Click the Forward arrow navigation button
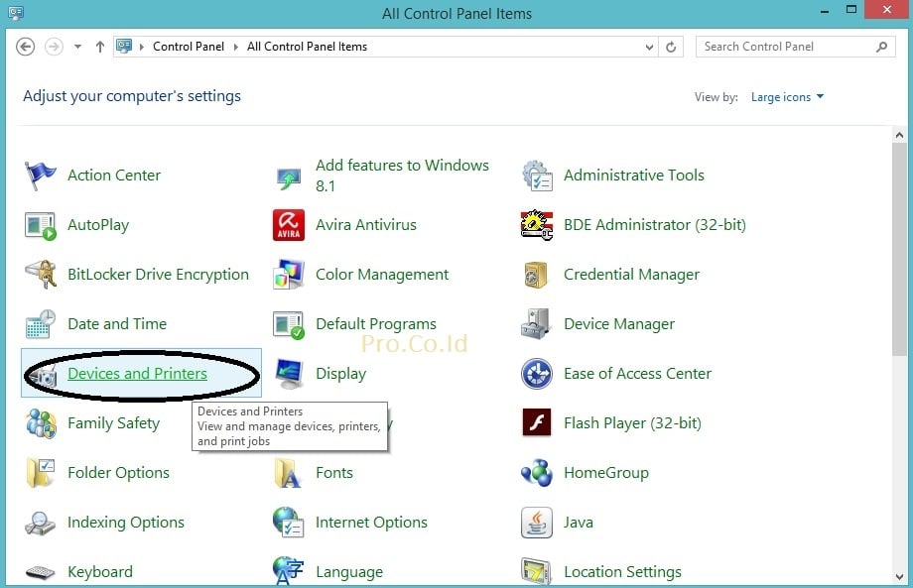 (x=54, y=47)
